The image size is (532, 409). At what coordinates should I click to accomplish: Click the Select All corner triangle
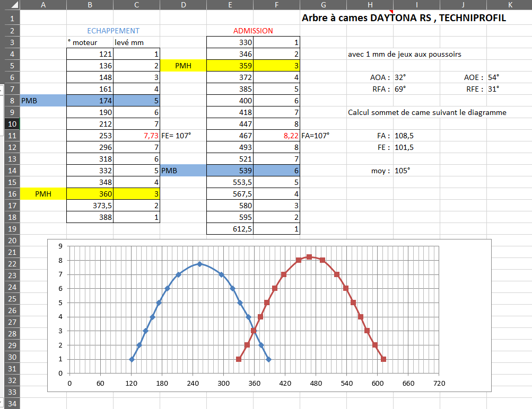coord(15,5)
